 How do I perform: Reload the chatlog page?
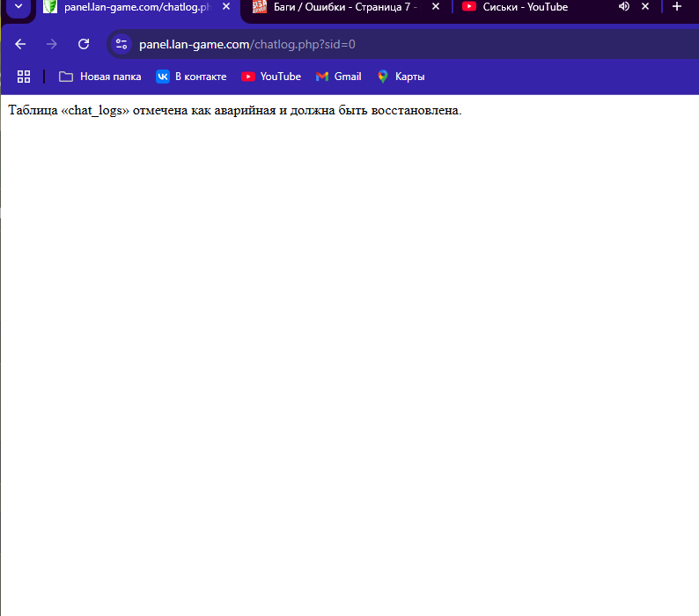(84, 44)
